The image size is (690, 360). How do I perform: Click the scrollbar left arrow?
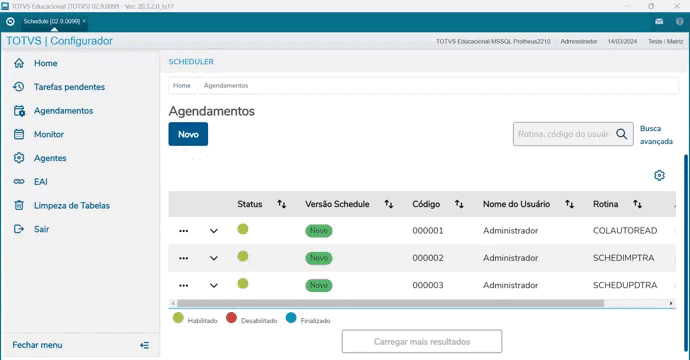pos(173,303)
